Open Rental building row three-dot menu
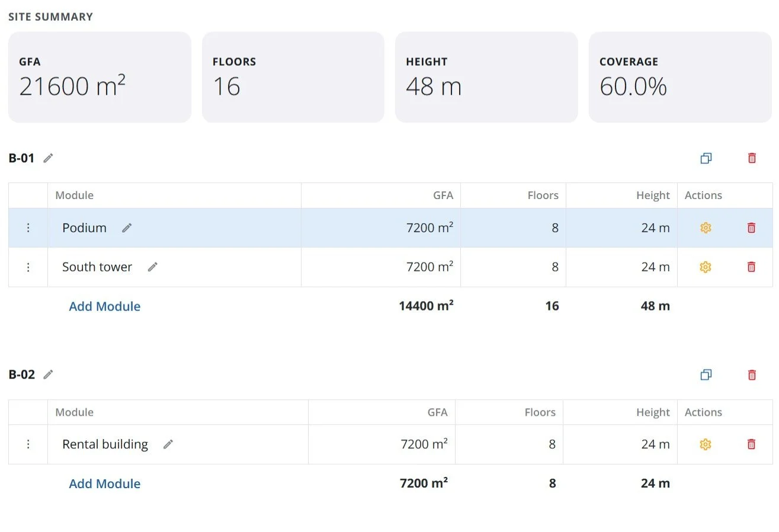The width and height of the screenshot is (779, 532). [28, 444]
